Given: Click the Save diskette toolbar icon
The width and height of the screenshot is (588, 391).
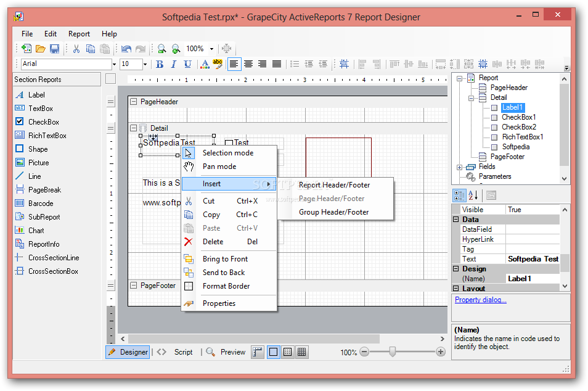Looking at the screenshot, I should [55, 49].
